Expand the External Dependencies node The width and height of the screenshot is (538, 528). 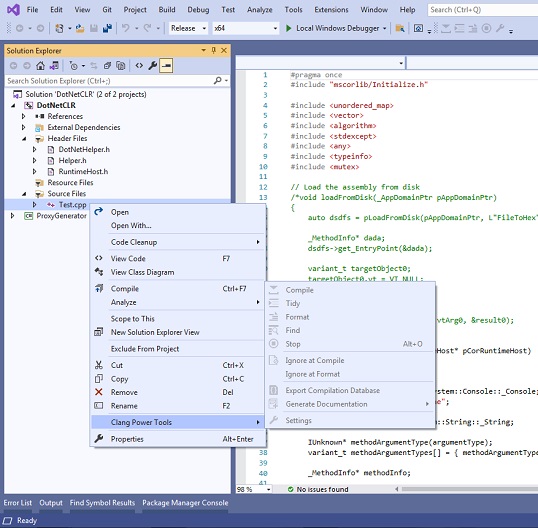pos(24,127)
